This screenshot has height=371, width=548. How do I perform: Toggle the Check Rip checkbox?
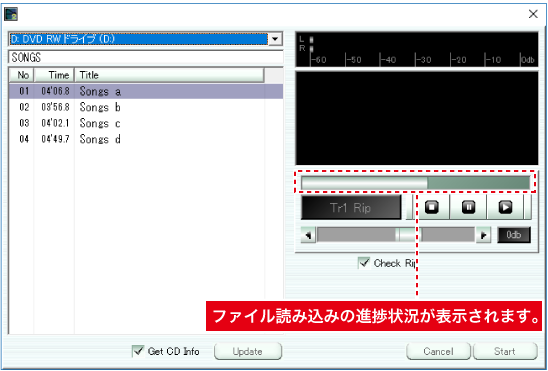pyautogui.click(x=364, y=263)
